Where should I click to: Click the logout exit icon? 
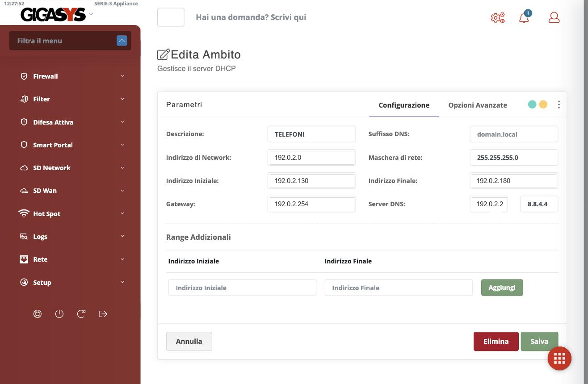point(103,314)
